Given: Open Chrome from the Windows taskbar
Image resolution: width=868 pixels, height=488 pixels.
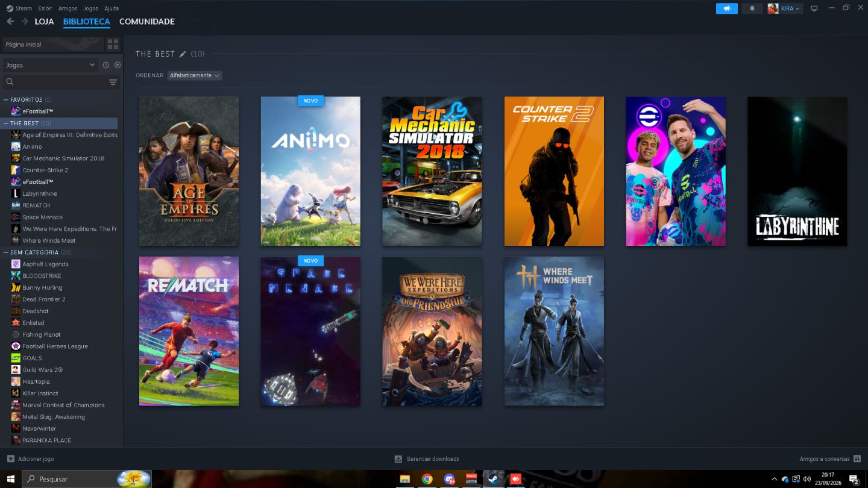Looking at the screenshot, I should coord(427,479).
